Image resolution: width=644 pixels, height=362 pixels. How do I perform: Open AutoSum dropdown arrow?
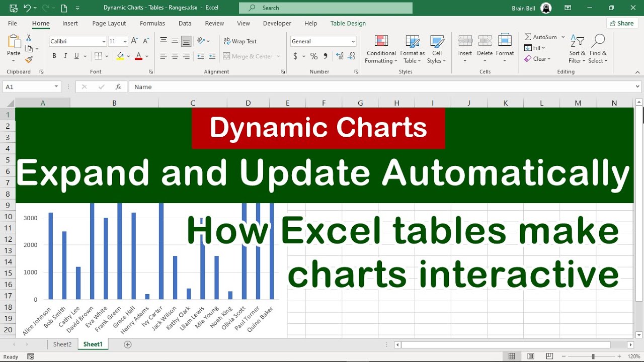[563, 37]
